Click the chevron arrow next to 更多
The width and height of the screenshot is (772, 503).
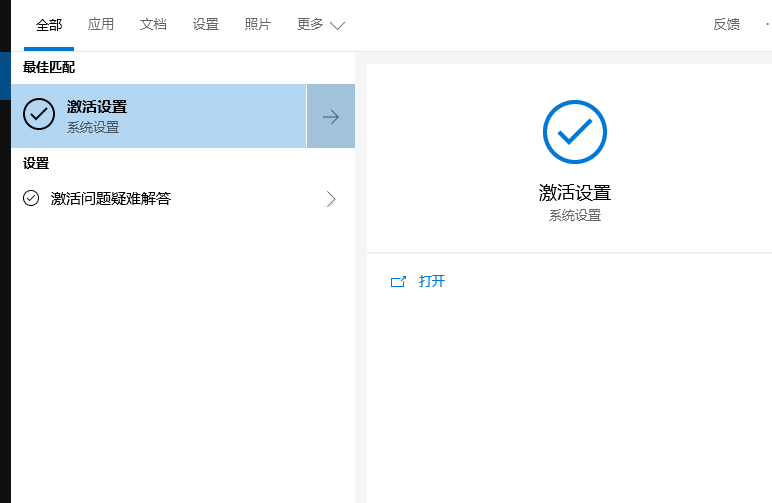point(337,26)
